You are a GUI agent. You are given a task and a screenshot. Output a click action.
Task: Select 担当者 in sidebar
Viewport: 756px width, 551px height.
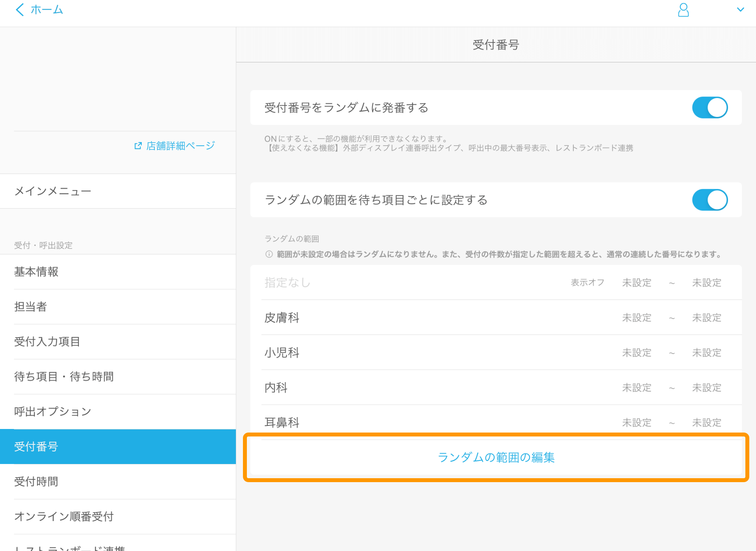click(x=118, y=307)
